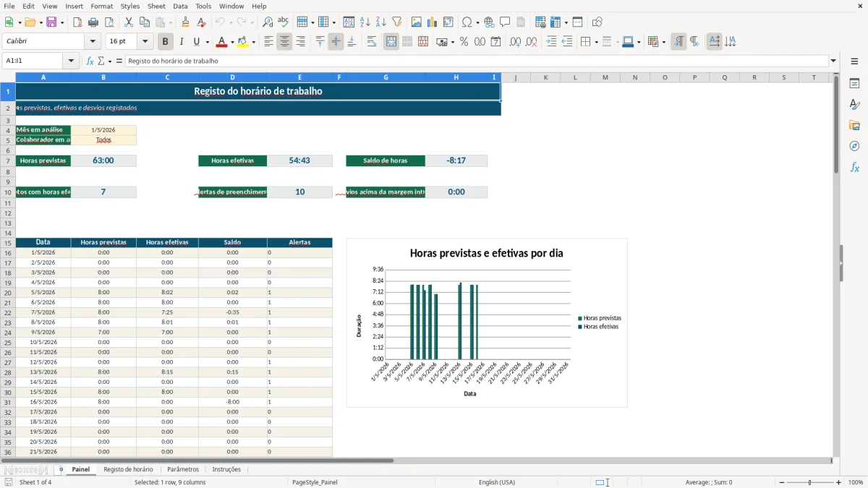Click the zoom out minus button

point(781,482)
